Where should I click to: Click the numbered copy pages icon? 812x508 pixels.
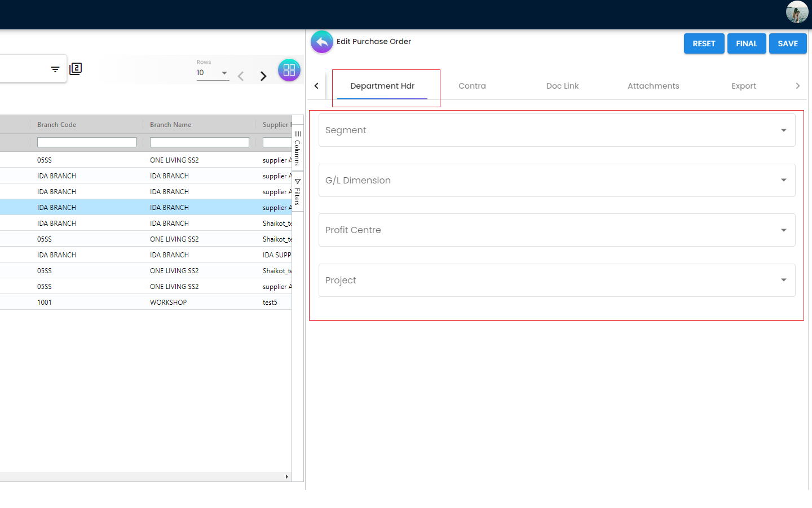76,69
